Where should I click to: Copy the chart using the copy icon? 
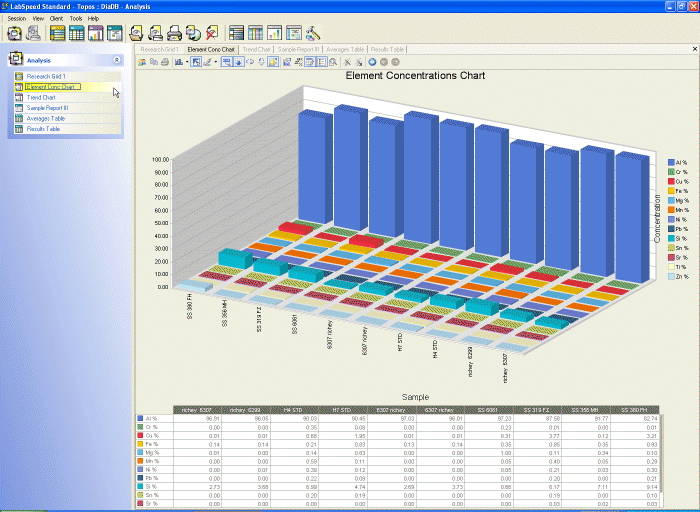(x=154, y=62)
